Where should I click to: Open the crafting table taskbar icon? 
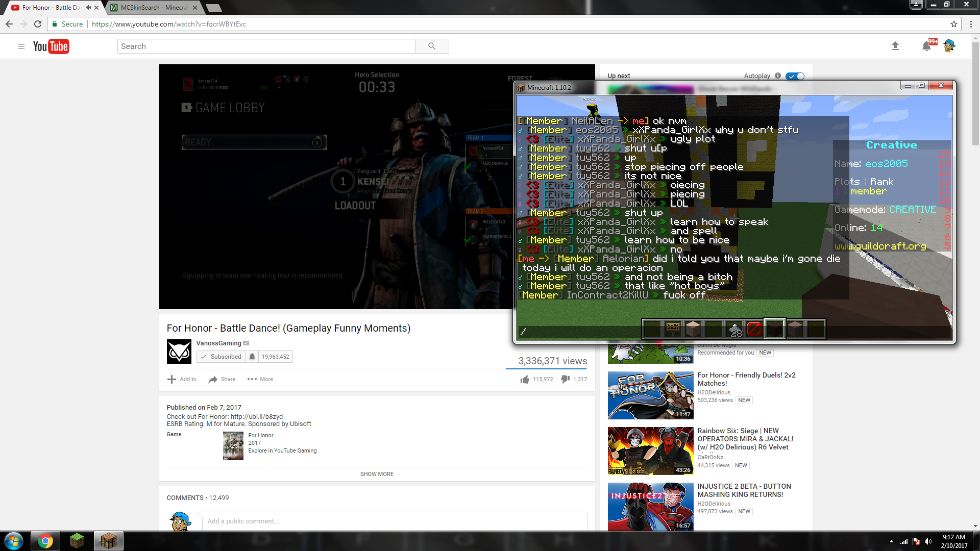pyautogui.click(x=108, y=541)
